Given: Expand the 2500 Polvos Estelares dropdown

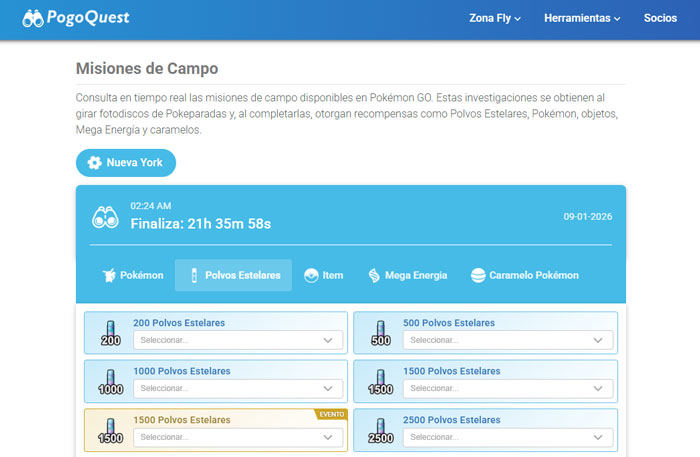Looking at the screenshot, I should coord(508,437).
